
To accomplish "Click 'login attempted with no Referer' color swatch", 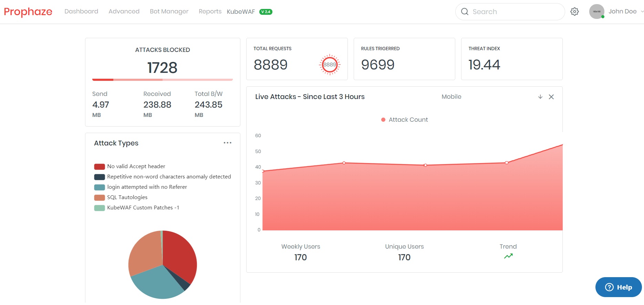I will coord(100,187).
